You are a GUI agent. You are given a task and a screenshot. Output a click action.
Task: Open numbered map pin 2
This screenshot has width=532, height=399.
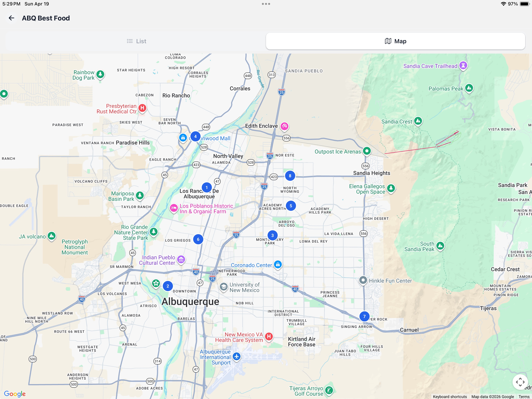(x=168, y=286)
